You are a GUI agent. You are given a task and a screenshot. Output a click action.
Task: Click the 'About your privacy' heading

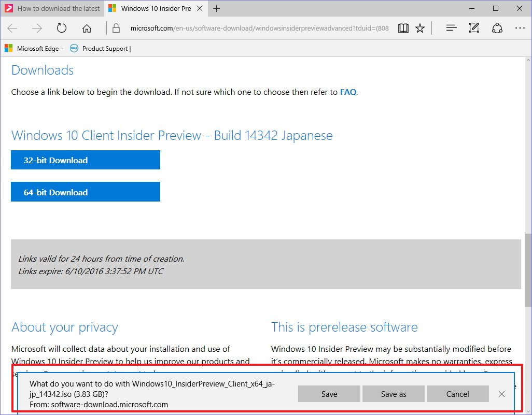[x=64, y=327]
